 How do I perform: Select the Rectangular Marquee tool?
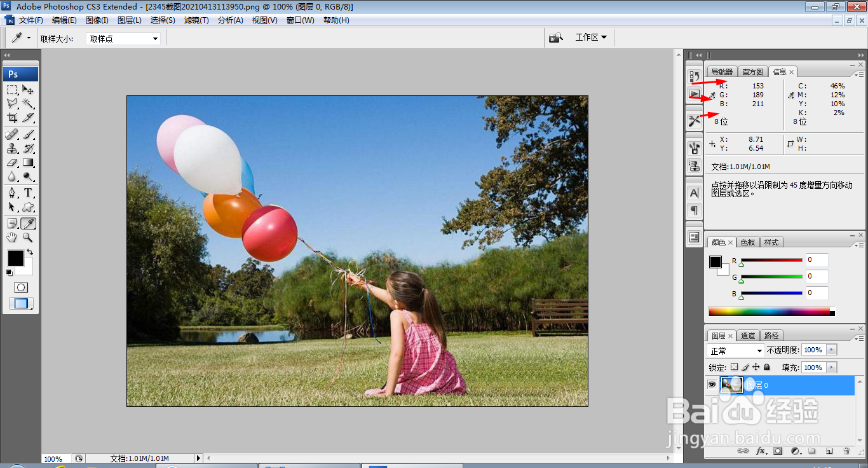pos(12,90)
